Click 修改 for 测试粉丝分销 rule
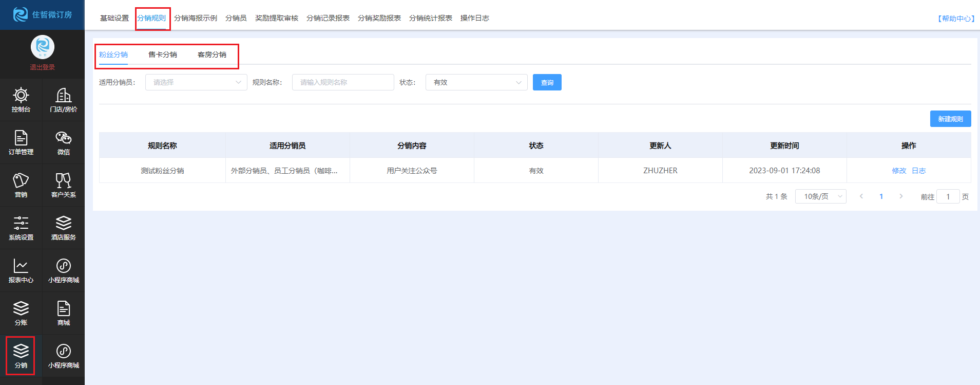The height and width of the screenshot is (385, 980). click(899, 171)
